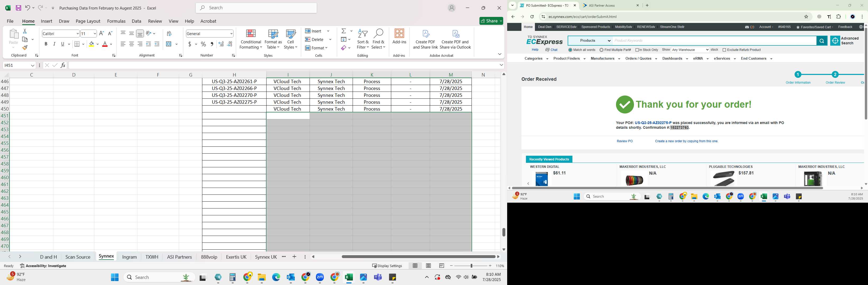Click the Font Color red A swatch
The image size is (868, 285).
105,44
